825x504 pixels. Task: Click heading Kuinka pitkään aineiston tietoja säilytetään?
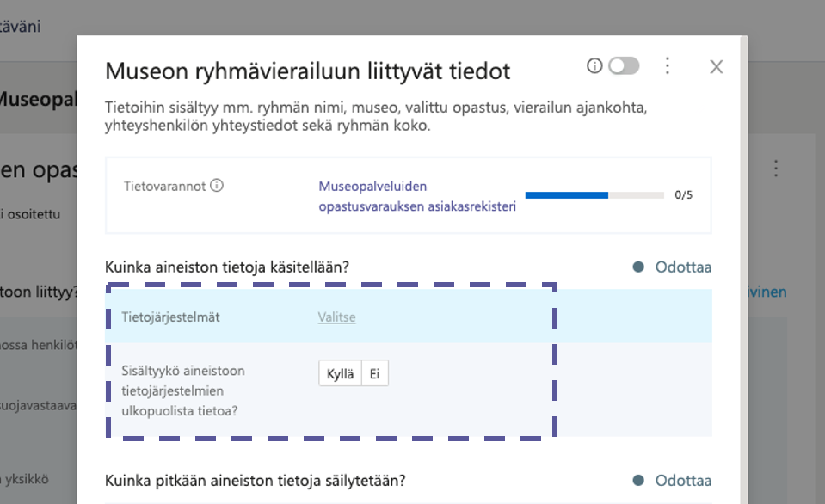256,480
